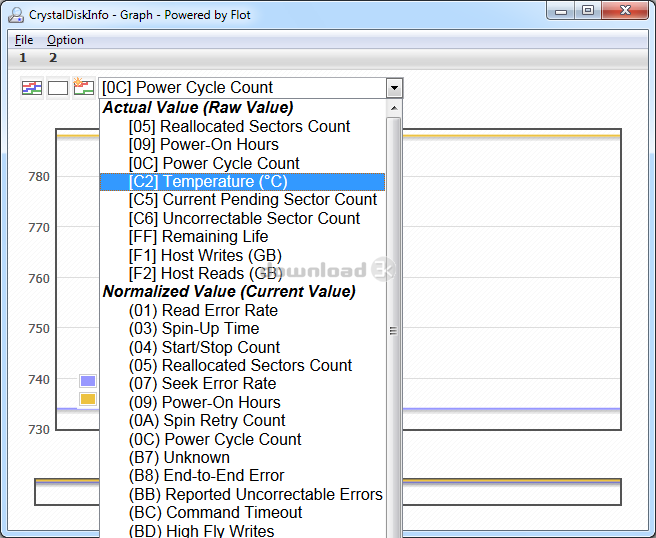Viewport: 656px width, 538px height.
Task: Open the Option menu
Action: click(65, 40)
